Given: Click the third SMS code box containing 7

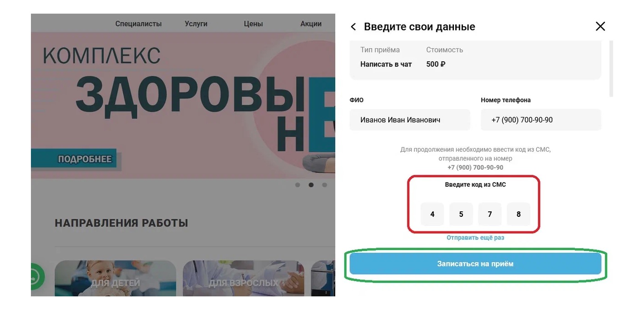Looking at the screenshot, I should (490, 214).
